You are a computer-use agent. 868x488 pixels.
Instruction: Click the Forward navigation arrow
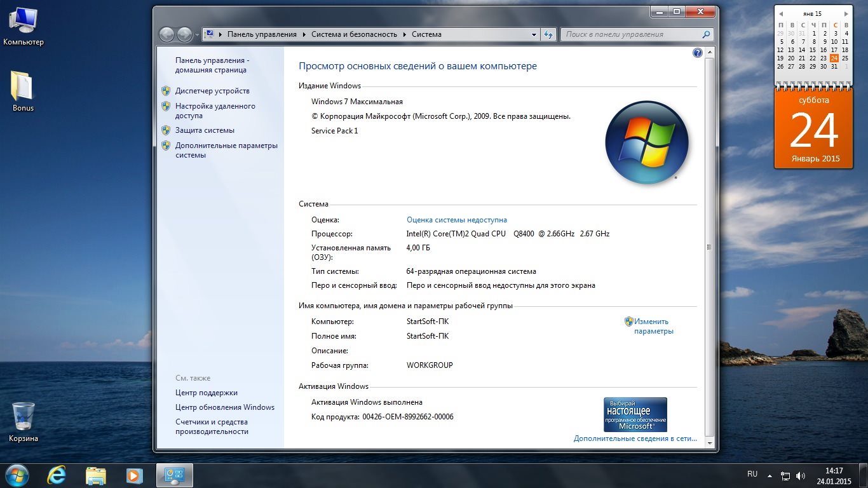coord(184,34)
